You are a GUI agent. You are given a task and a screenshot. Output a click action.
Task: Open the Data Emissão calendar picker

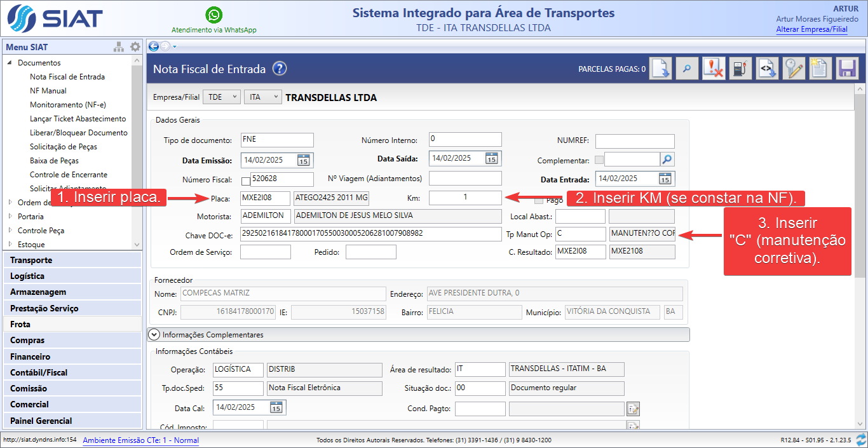tap(304, 160)
